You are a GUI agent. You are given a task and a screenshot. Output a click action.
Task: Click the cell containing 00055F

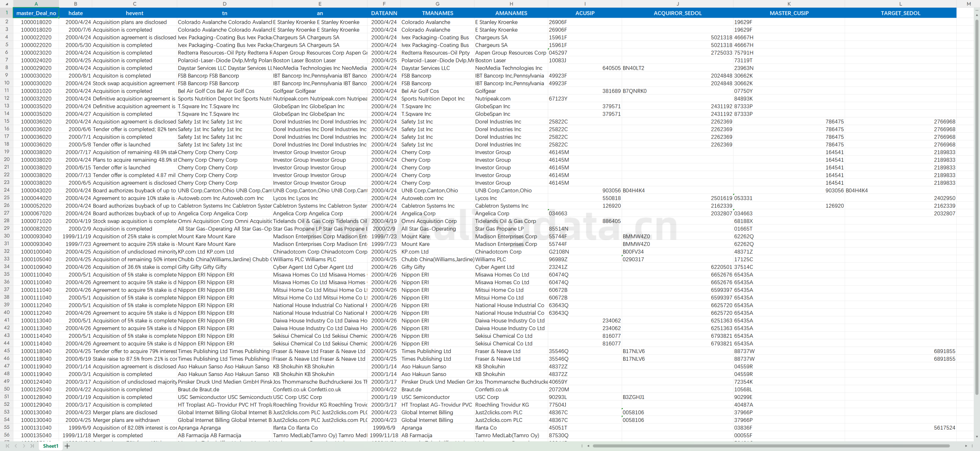click(789, 435)
